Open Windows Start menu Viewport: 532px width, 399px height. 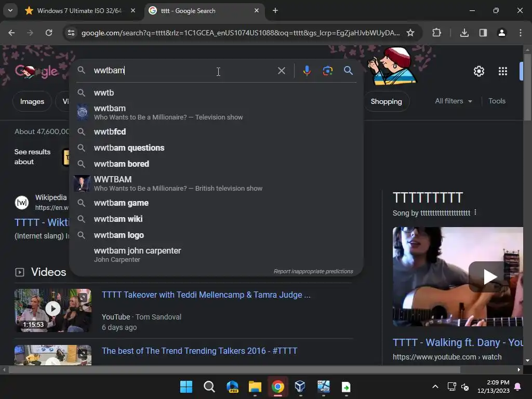click(x=186, y=387)
